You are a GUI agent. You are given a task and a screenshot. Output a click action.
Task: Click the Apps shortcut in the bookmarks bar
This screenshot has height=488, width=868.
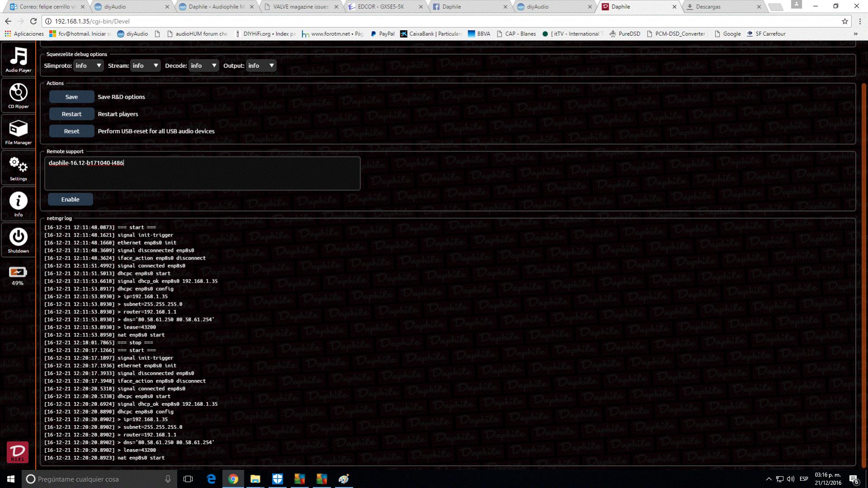click(x=24, y=34)
